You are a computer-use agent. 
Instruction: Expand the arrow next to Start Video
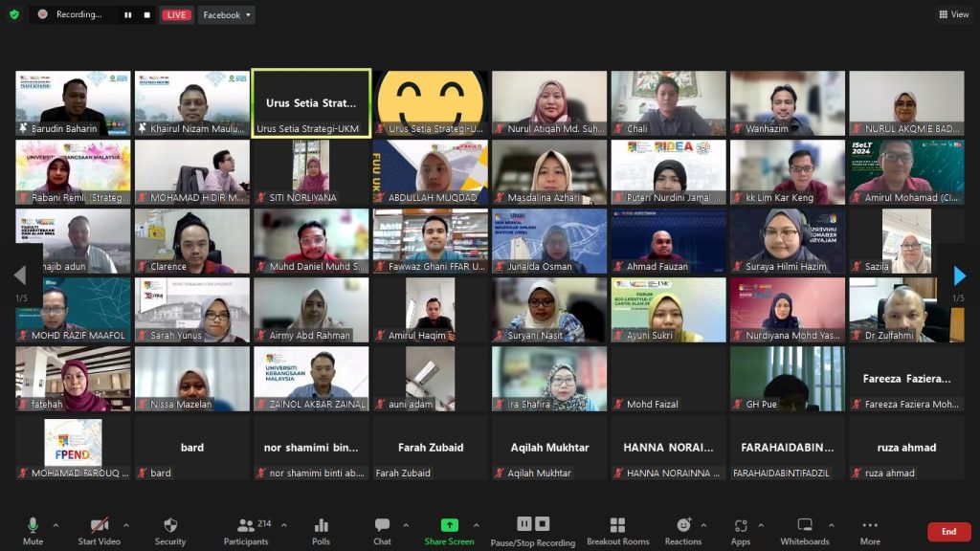125,525
